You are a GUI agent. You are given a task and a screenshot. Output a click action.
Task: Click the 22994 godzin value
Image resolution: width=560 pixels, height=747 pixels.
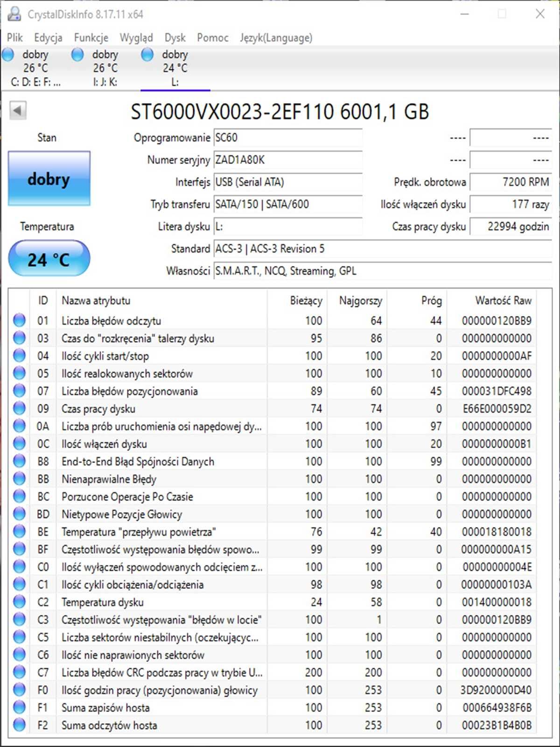coord(511,226)
